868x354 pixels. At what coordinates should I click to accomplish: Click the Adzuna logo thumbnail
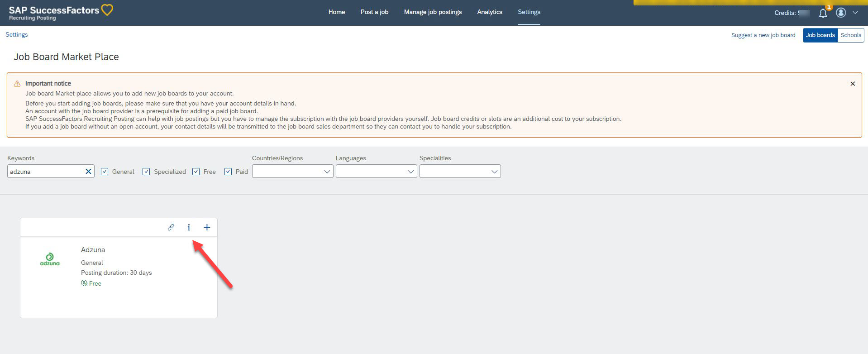(50, 259)
